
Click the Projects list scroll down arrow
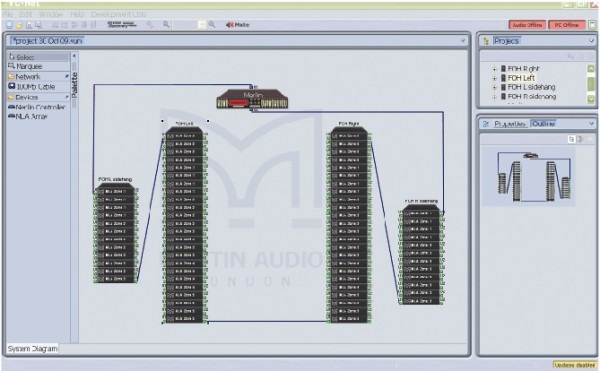[x=591, y=99]
